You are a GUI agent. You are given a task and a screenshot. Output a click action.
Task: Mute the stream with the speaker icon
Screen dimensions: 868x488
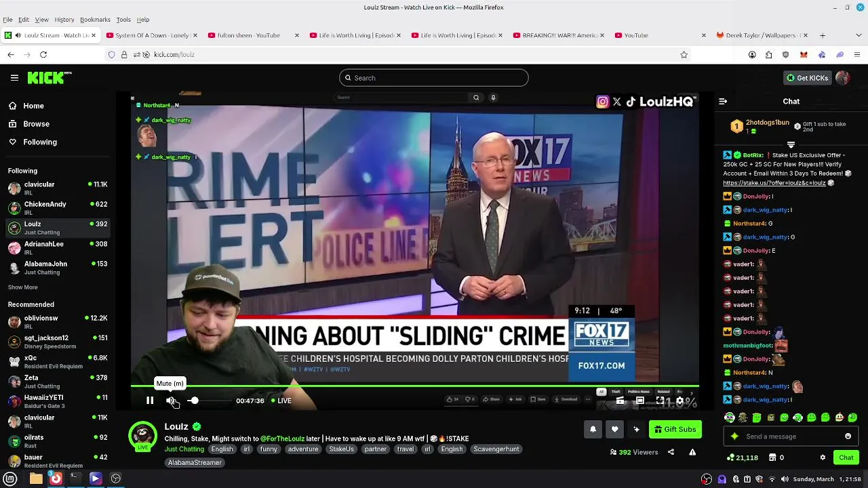point(172,401)
